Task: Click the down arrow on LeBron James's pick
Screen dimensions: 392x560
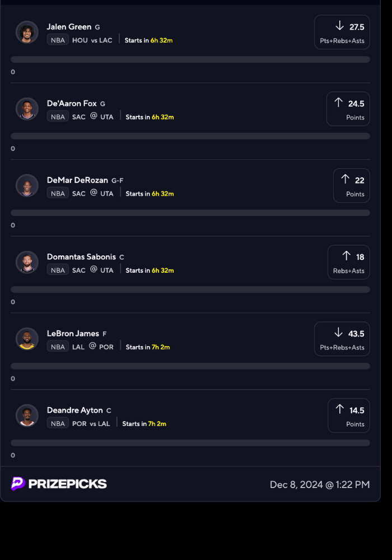Action: tap(338, 333)
